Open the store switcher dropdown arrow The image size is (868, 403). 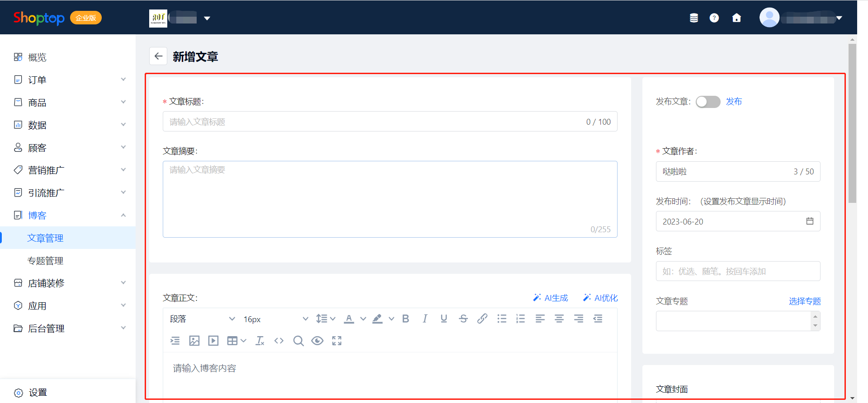pos(207,19)
